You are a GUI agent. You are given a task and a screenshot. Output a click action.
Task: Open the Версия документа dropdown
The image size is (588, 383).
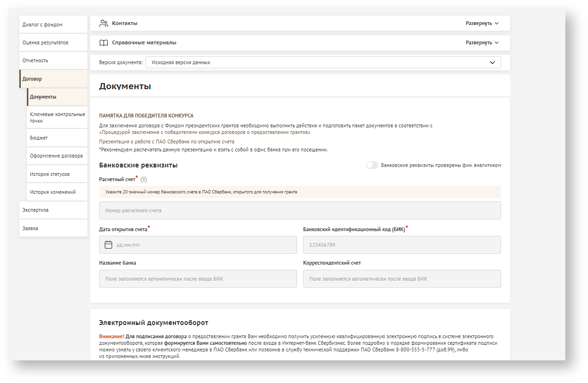point(323,63)
